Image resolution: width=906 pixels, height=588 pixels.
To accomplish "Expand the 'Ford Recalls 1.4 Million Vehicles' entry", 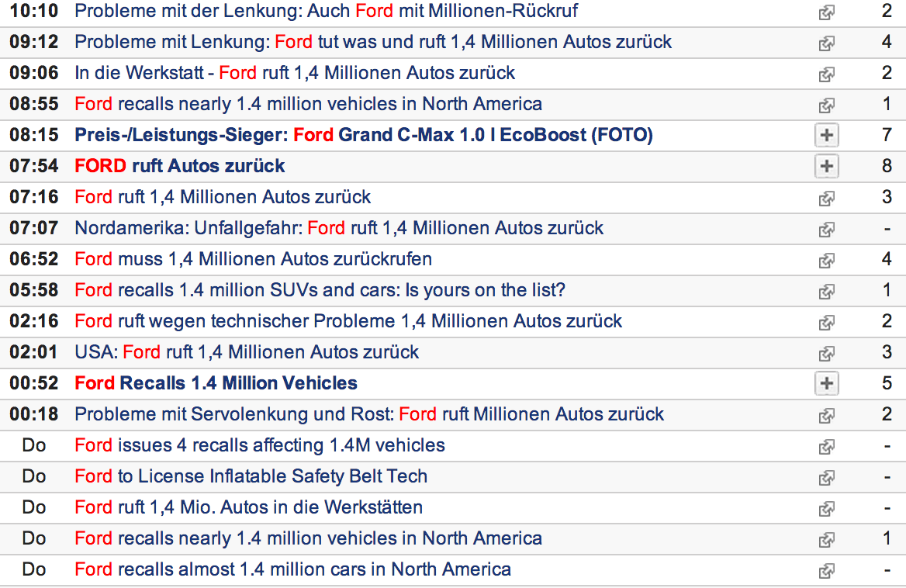I will coord(827,383).
